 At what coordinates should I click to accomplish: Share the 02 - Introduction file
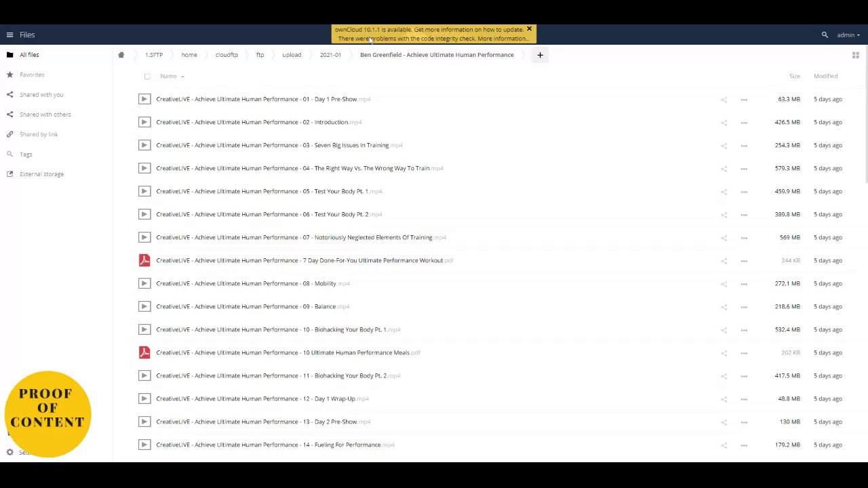(724, 122)
